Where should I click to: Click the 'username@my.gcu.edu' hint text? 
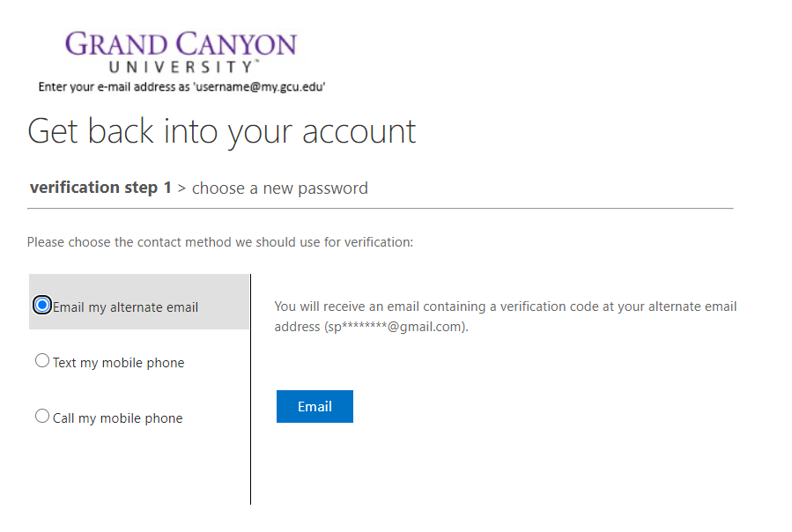pyautogui.click(x=260, y=87)
